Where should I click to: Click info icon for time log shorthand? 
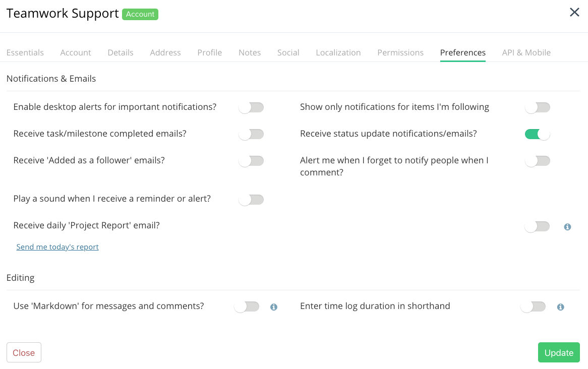(x=561, y=307)
